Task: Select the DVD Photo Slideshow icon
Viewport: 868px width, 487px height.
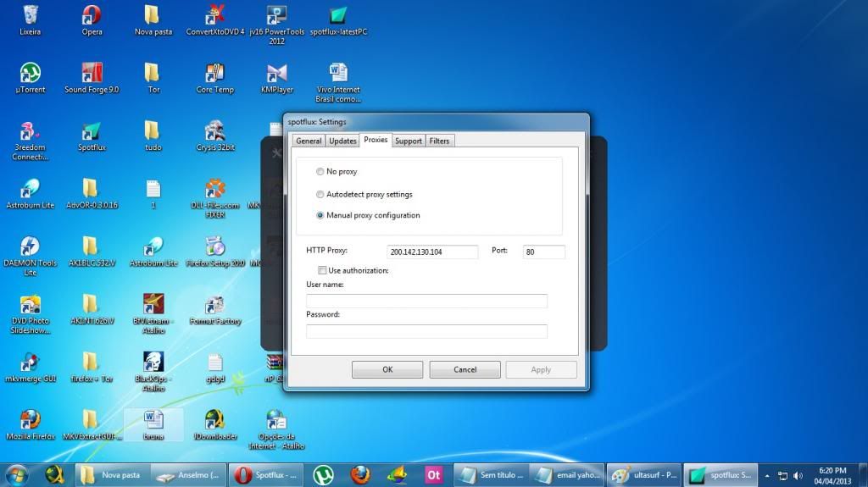Action: coord(30,313)
